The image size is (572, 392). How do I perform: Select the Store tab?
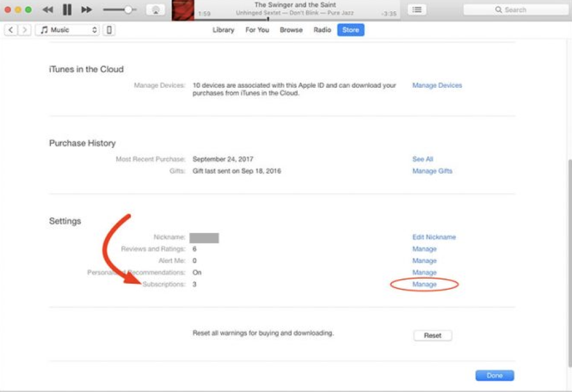click(351, 30)
